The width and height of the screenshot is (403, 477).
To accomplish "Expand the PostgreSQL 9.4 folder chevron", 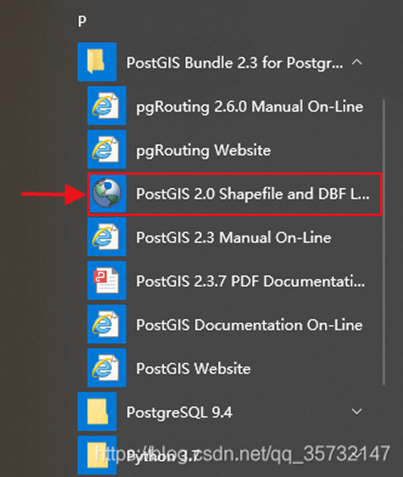I will (x=357, y=412).
